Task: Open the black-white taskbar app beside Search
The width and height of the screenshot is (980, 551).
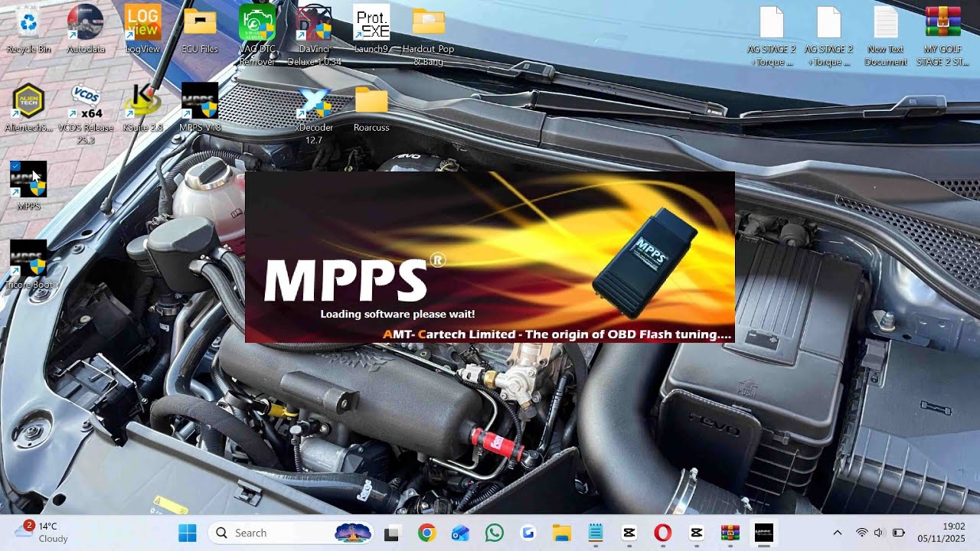Action: [x=391, y=533]
